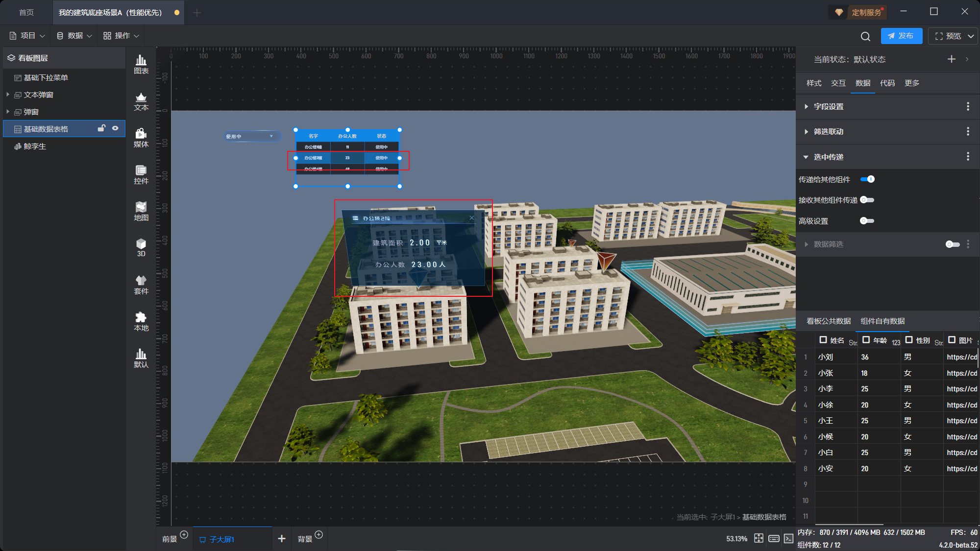980x551 pixels.
Task: Click the 发布 publish button
Action: (x=901, y=36)
